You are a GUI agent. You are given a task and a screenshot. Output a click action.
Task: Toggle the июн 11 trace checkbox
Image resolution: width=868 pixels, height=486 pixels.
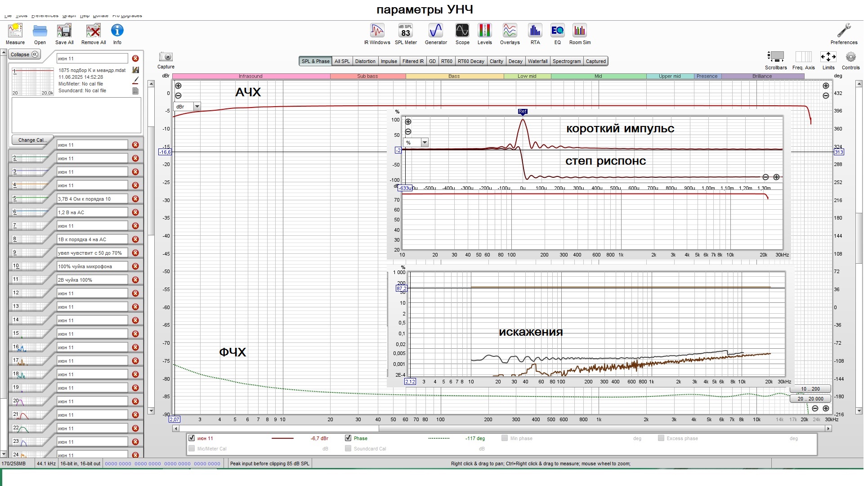pos(192,438)
